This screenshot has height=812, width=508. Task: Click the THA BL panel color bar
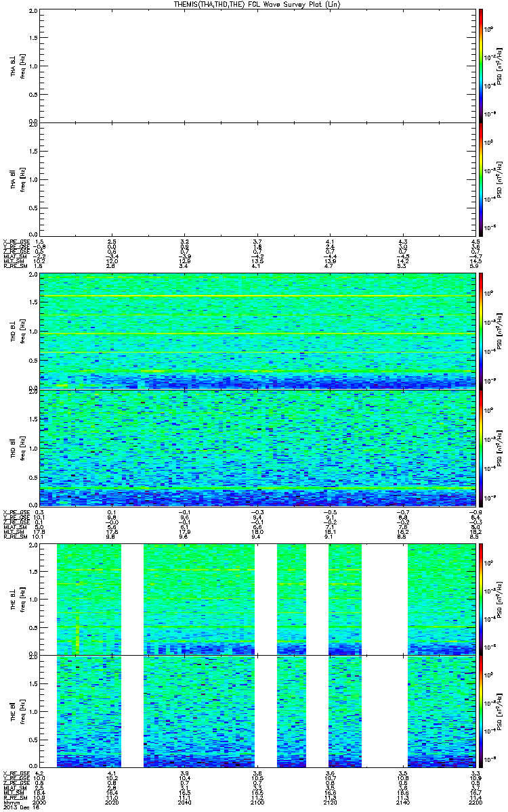click(x=481, y=66)
